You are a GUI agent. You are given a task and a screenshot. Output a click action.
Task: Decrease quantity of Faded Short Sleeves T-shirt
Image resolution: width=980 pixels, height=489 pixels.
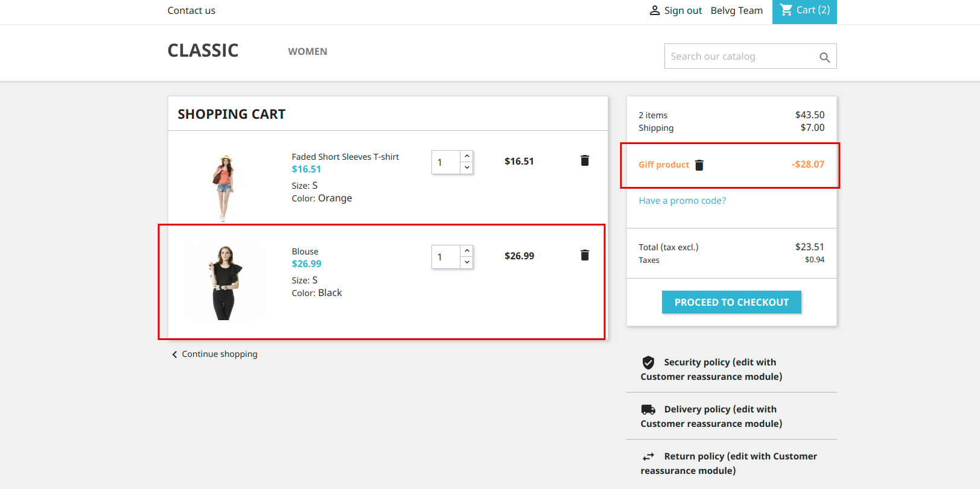coord(467,168)
